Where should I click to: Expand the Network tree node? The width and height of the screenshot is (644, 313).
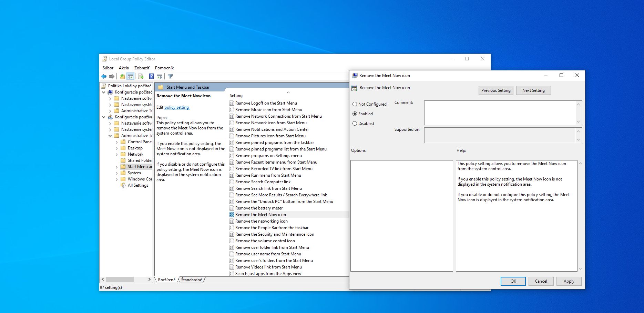pyautogui.click(x=117, y=154)
